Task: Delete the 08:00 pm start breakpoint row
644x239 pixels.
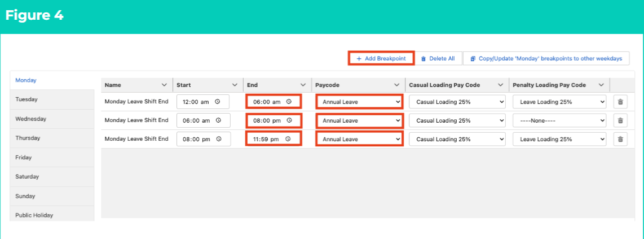Action: [620, 139]
